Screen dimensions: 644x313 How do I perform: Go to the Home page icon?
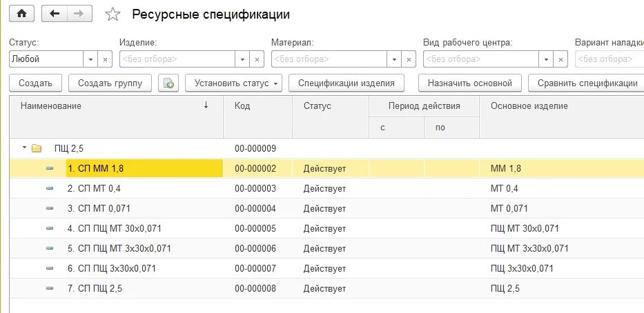[21, 14]
